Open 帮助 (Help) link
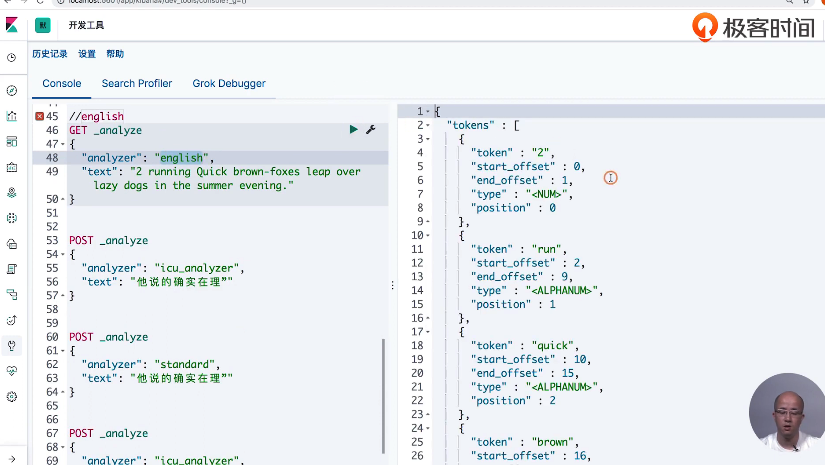This screenshot has height=465, width=825. (115, 54)
